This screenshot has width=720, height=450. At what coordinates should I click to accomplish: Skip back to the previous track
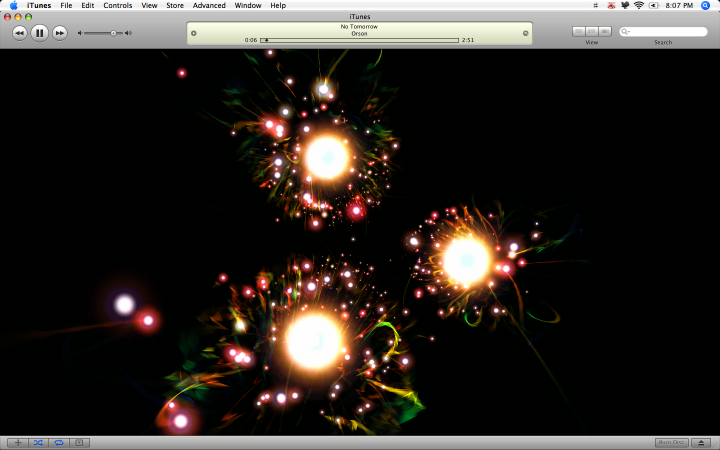19,33
